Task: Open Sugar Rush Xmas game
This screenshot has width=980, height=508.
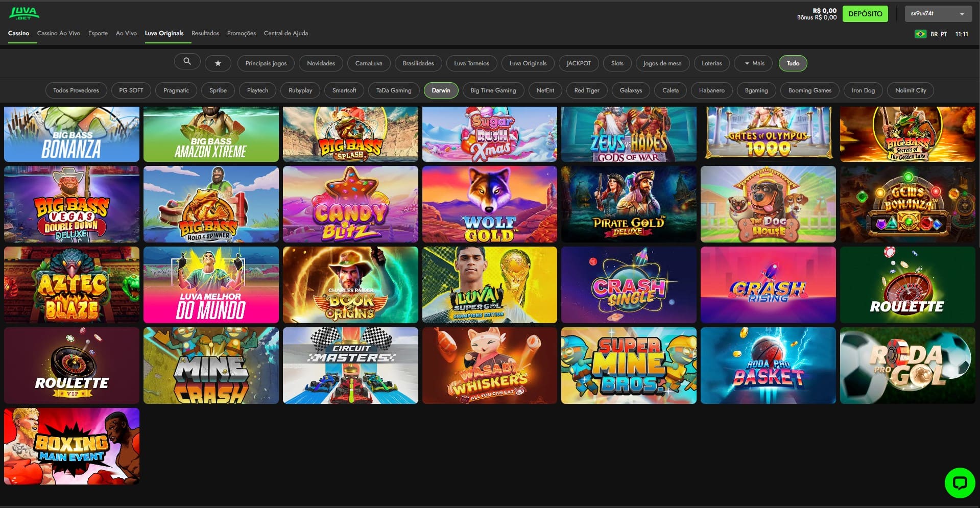Action: 490,134
